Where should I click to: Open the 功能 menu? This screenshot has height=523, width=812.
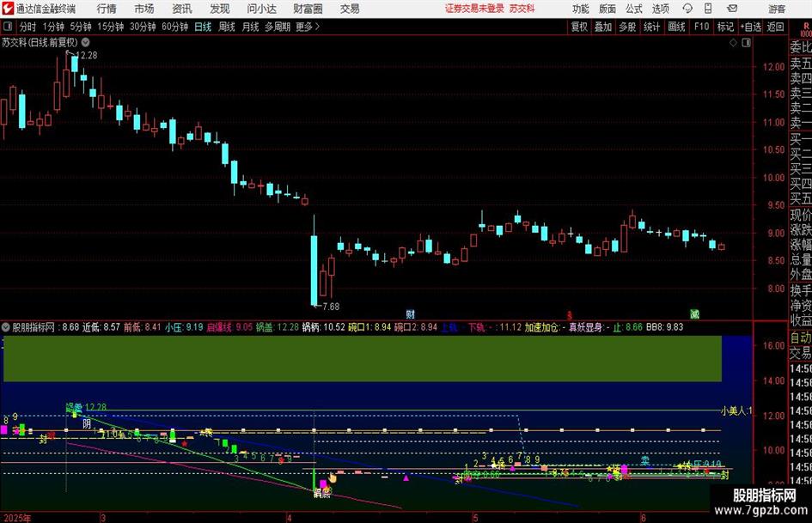(581, 9)
